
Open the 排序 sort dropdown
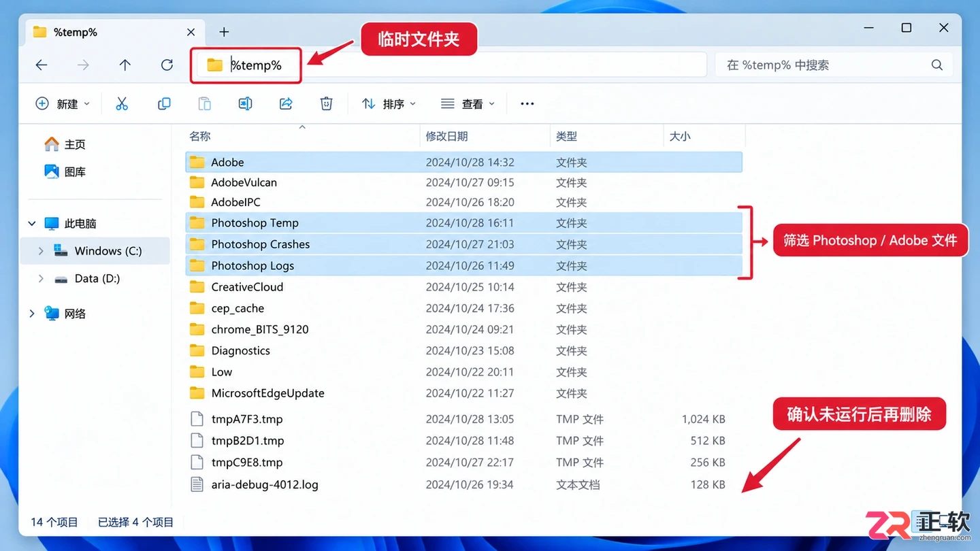(389, 103)
